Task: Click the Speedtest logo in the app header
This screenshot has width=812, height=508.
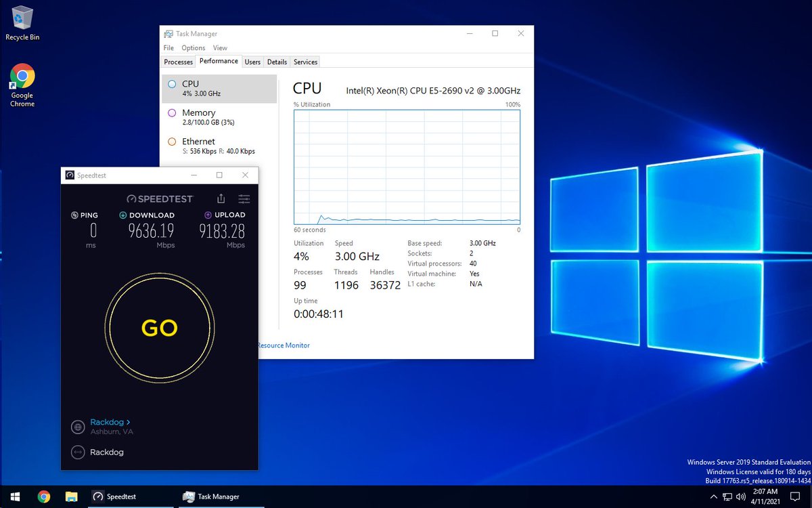Action: click(160, 198)
